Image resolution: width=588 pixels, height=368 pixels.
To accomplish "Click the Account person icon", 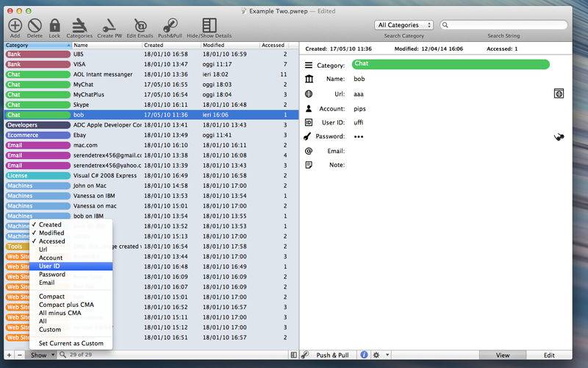I will click(x=309, y=108).
